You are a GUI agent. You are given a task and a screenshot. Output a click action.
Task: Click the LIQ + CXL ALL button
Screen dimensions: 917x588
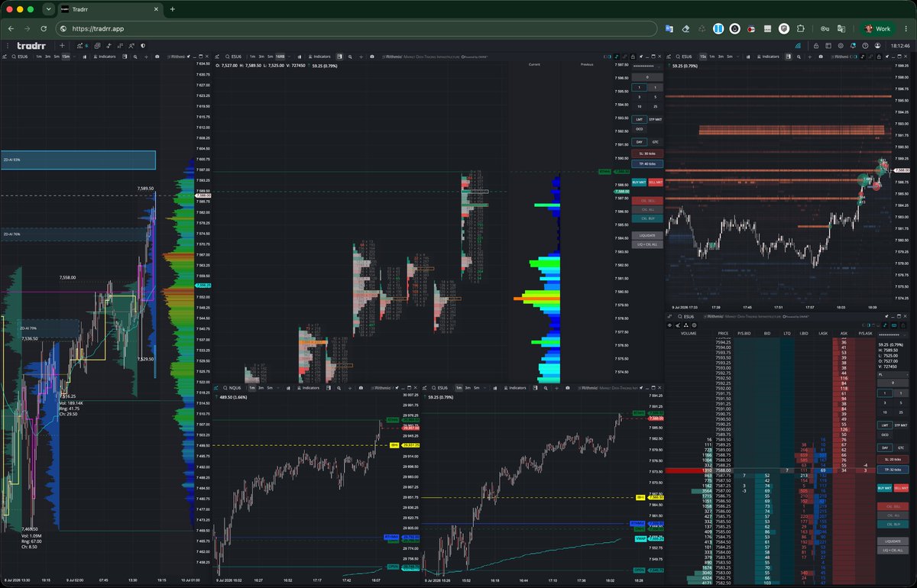[x=647, y=244]
